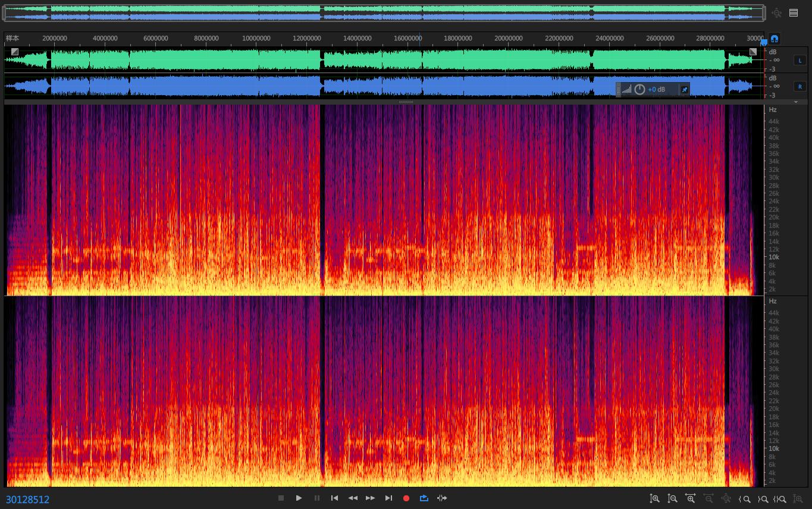812x509 pixels.
Task: Toggle the magnet snapping icon
Action: [x=775, y=39]
